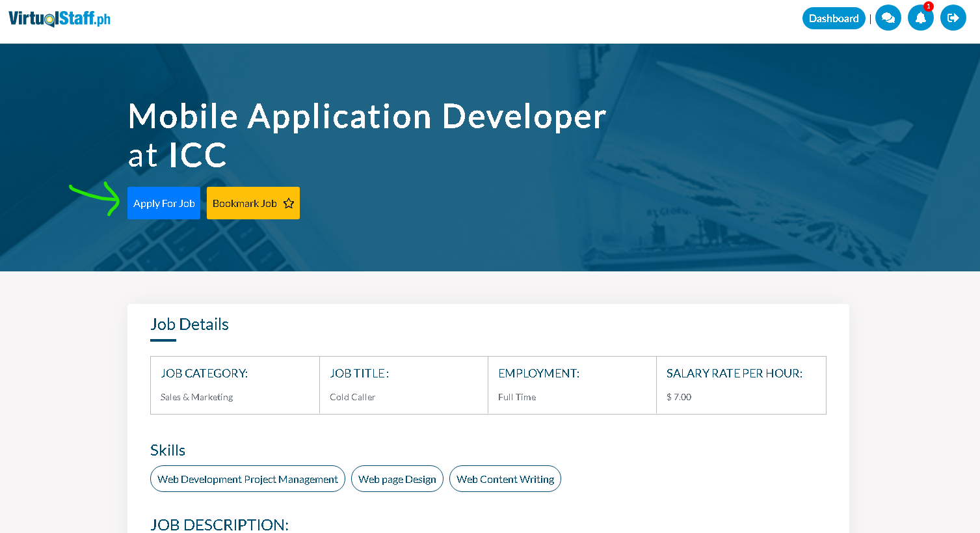Click the Mobile Application Developer at ICC title
980x533 pixels.
(367, 135)
